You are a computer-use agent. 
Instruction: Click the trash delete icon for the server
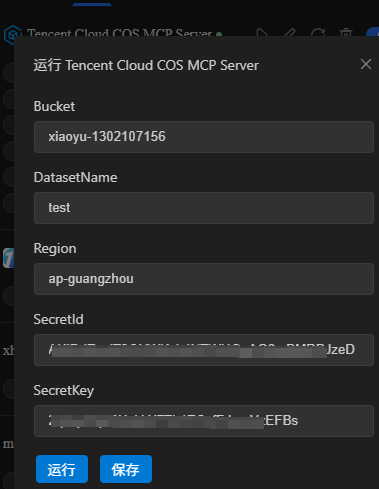(x=346, y=32)
